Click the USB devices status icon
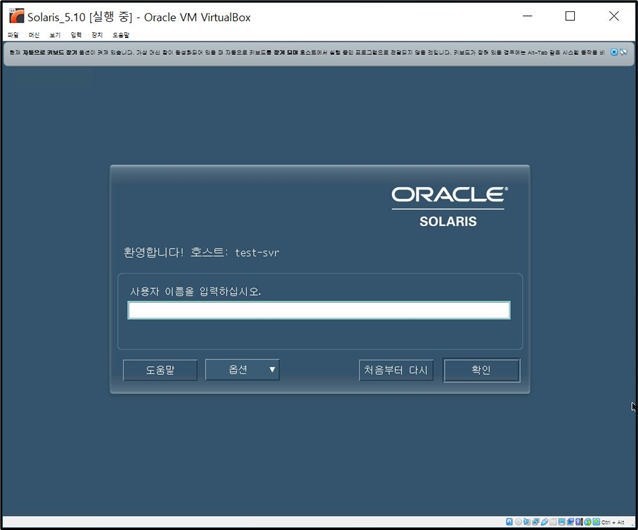Viewport: 638px width, 530px height. tap(544, 522)
